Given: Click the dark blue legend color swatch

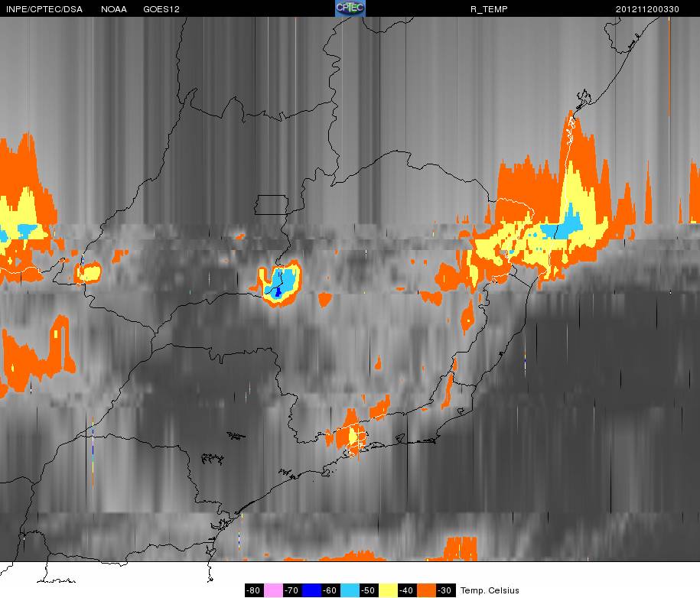Looking at the screenshot, I should point(311,590).
